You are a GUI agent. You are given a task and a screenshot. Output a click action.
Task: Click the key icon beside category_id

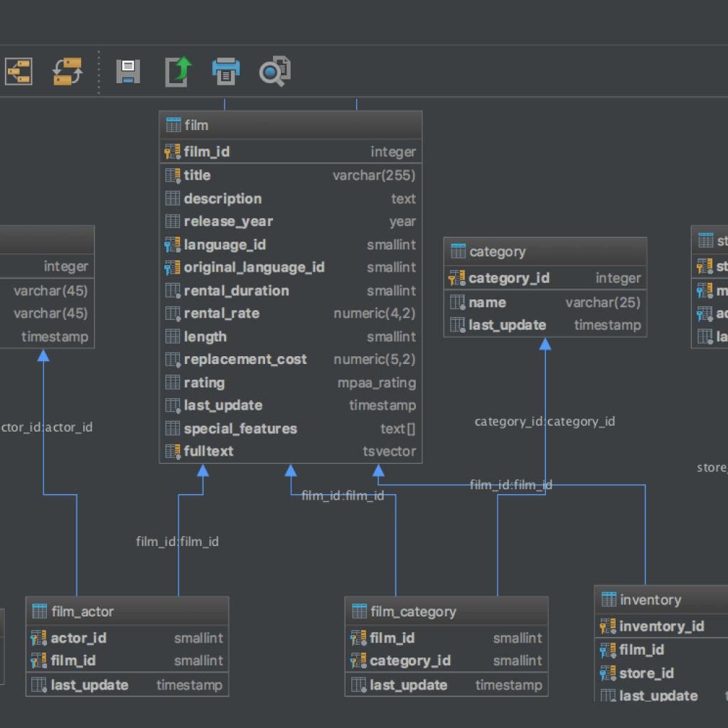457,278
